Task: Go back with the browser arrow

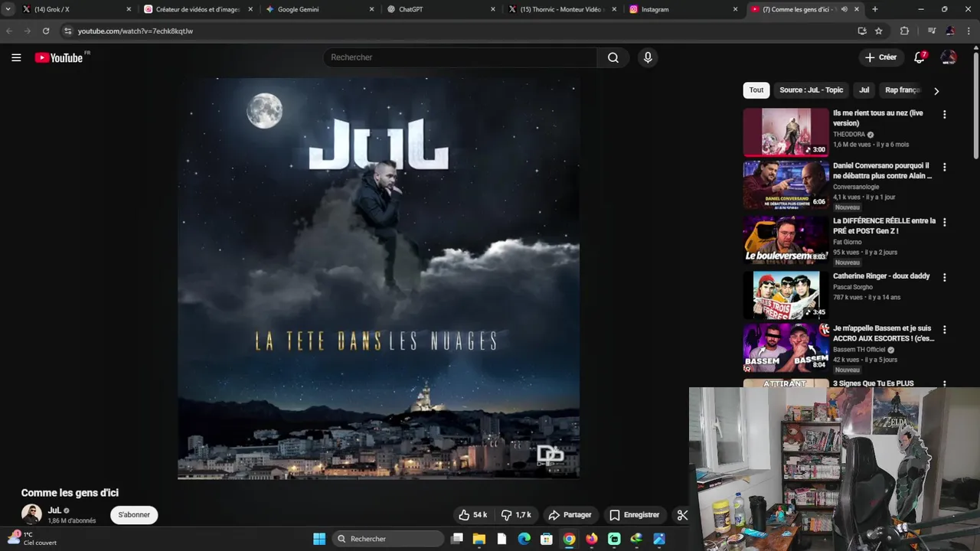Action: 9,31
